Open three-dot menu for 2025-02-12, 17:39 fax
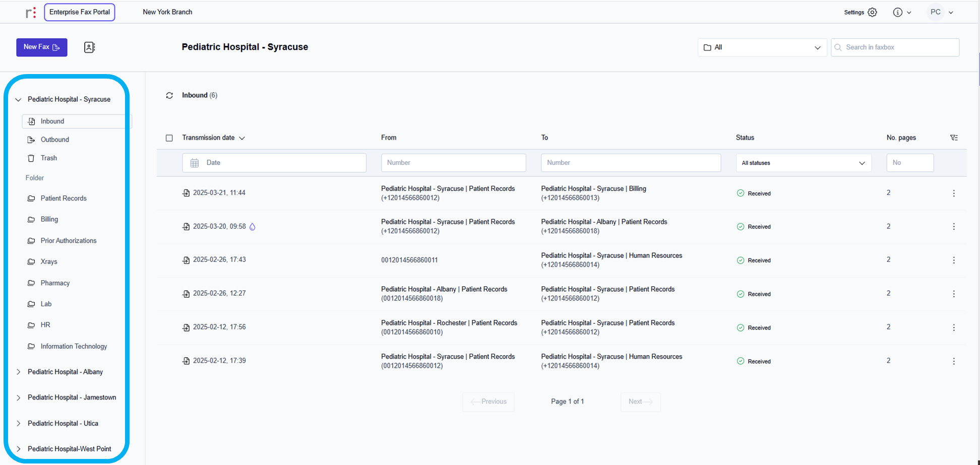 953,361
